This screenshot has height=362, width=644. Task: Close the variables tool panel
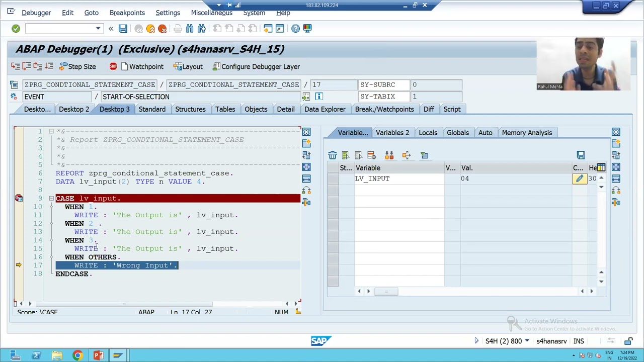point(616,132)
